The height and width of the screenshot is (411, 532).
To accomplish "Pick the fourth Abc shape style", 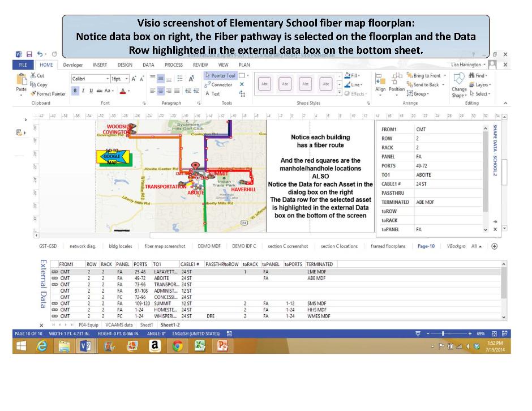I will (x=326, y=84).
